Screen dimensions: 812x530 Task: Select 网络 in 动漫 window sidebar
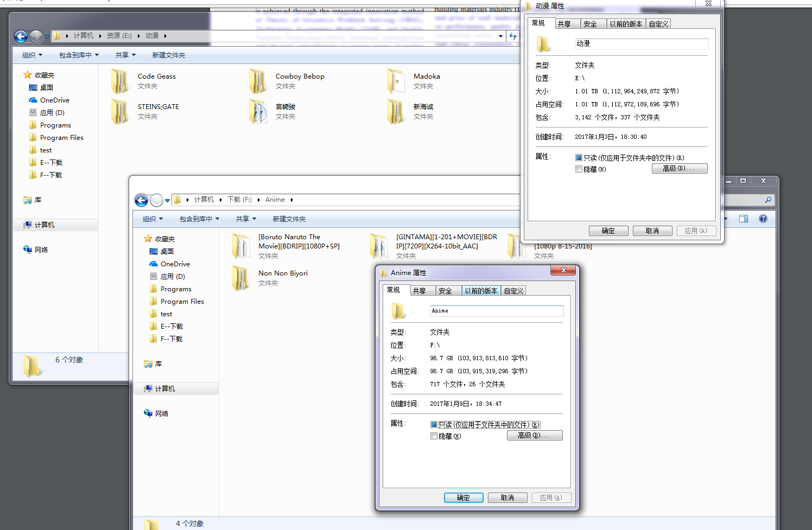coord(35,250)
